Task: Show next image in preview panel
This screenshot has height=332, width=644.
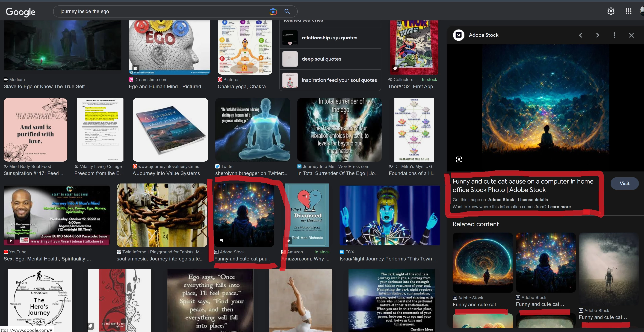Action: point(598,35)
